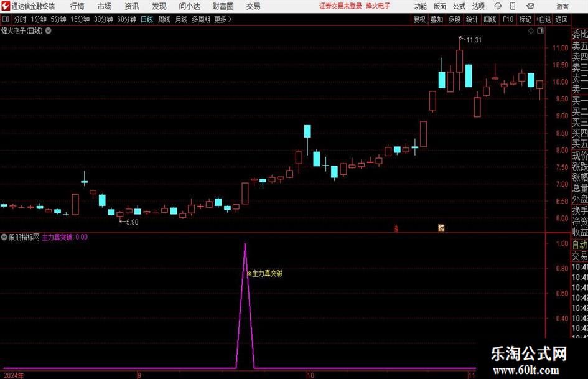Toggle the side panel icon at chart corner
Viewport: 588px width, 379px height.
click(x=540, y=31)
